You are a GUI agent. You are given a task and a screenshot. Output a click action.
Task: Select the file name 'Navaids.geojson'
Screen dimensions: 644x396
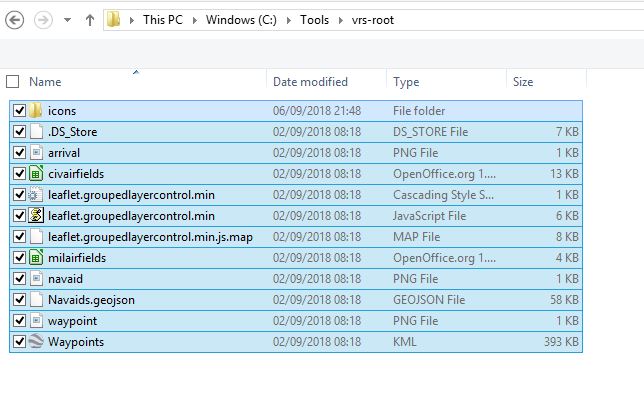[x=91, y=300]
